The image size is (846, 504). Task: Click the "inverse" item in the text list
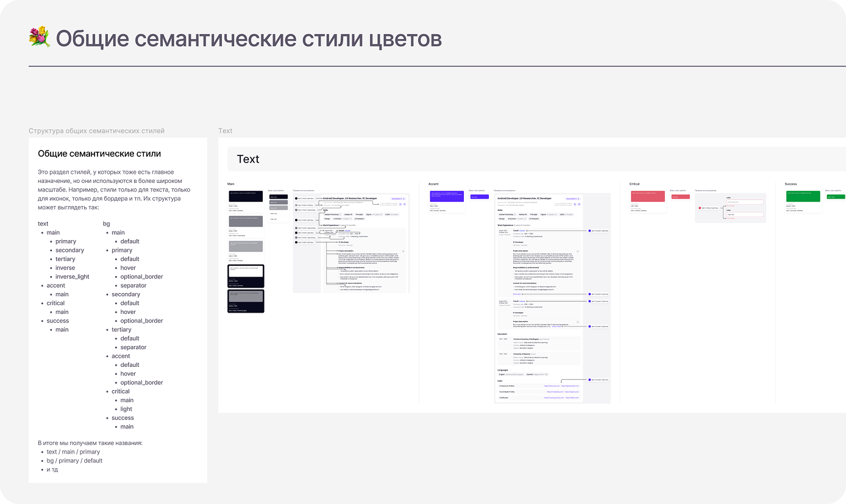click(65, 268)
